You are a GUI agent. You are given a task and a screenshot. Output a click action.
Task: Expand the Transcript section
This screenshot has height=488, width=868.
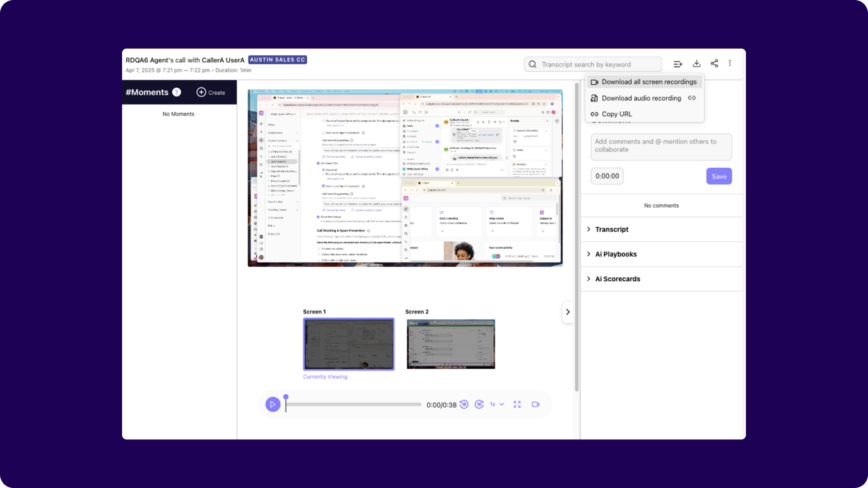[x=612, y=229]
